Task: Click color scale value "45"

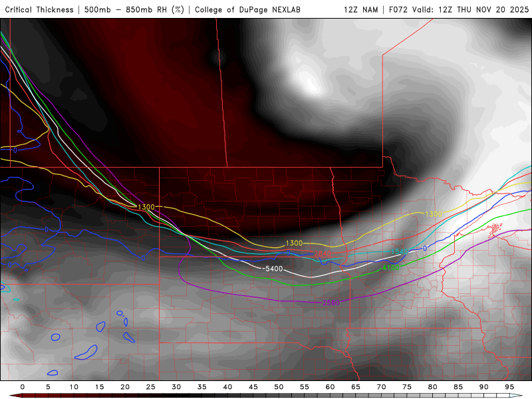Action: (x=253, y=387)
